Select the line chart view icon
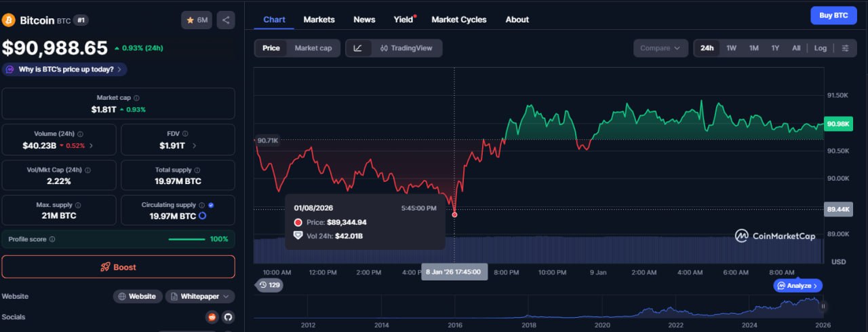 pyautogui.click(x=358, y=48)
